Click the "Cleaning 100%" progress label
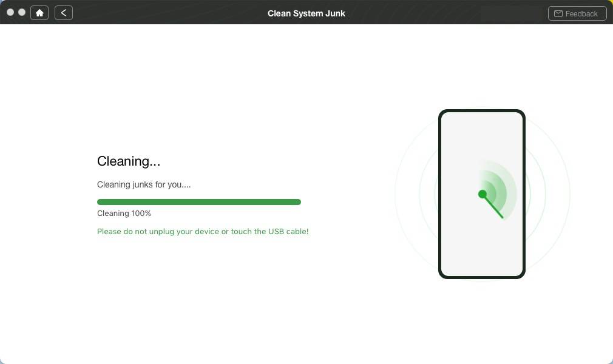 124,214
